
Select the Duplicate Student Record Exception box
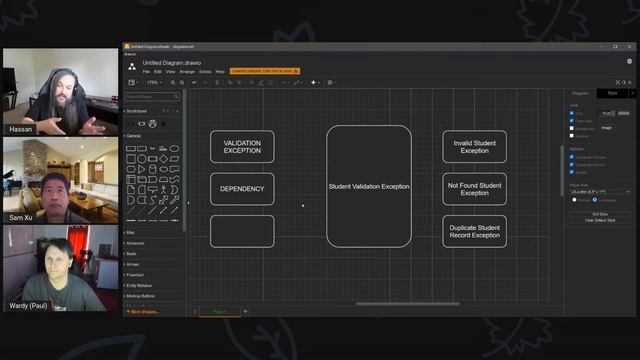point(474,231)
